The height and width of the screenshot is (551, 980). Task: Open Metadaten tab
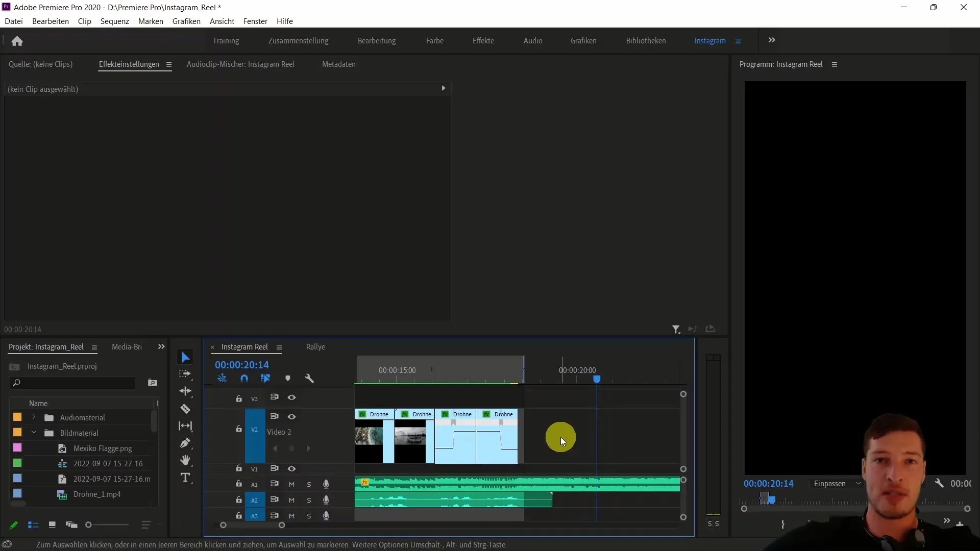[x=339, y=64]
